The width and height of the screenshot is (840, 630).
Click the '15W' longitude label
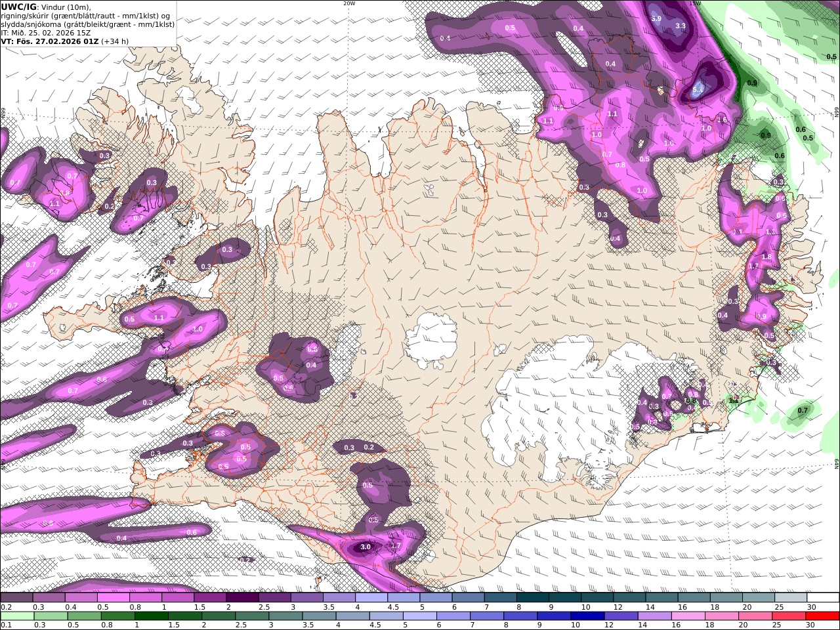click(x=696, y=3)
